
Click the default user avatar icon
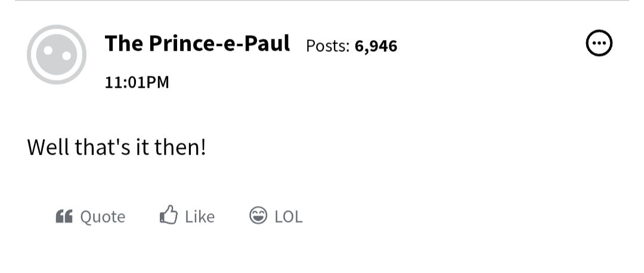(57, 54)
